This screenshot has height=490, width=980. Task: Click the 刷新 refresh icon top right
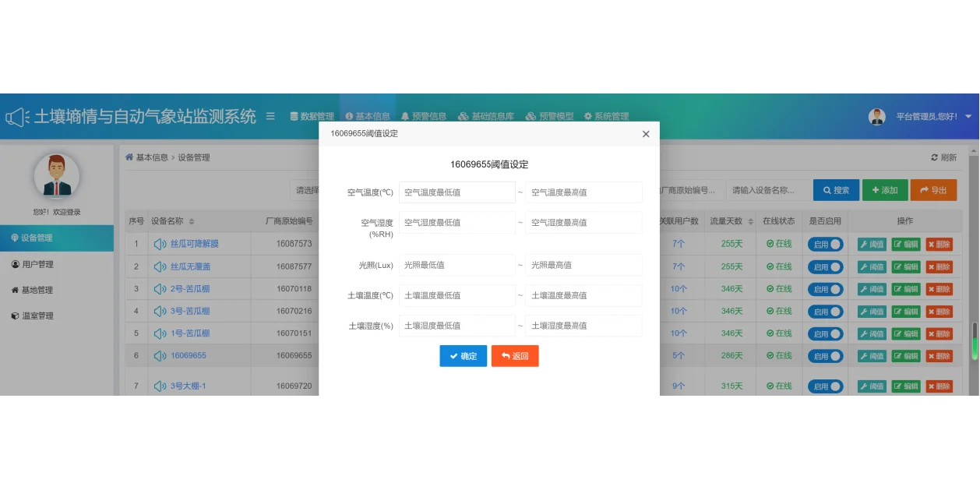tap(934, 157)
